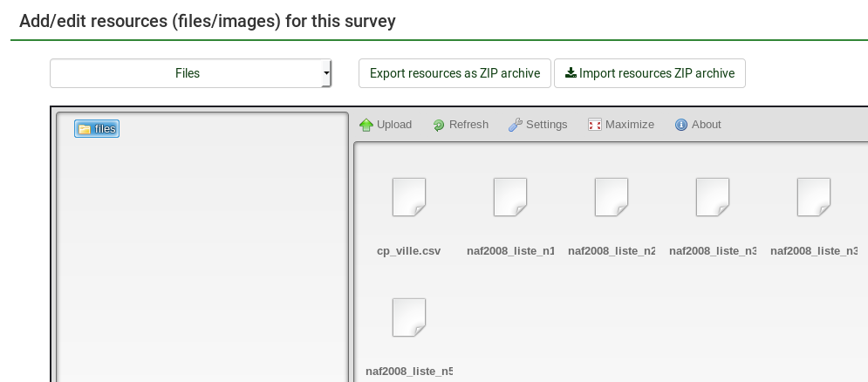The width and height of the screenshot is (868, 382).
Task: Click the Maximize text label in the toolbar
Action: (x=629, y=125)
